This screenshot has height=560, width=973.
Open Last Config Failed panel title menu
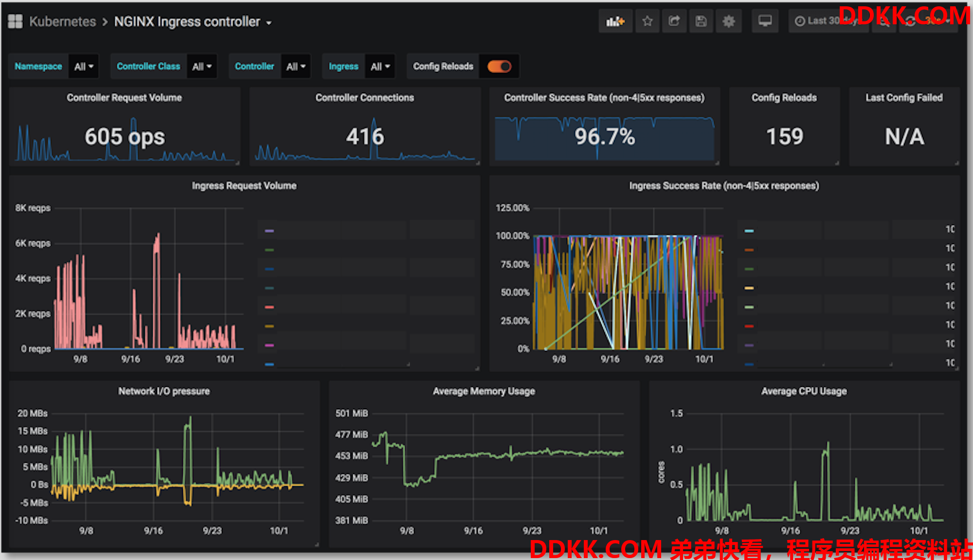point(904,98)
